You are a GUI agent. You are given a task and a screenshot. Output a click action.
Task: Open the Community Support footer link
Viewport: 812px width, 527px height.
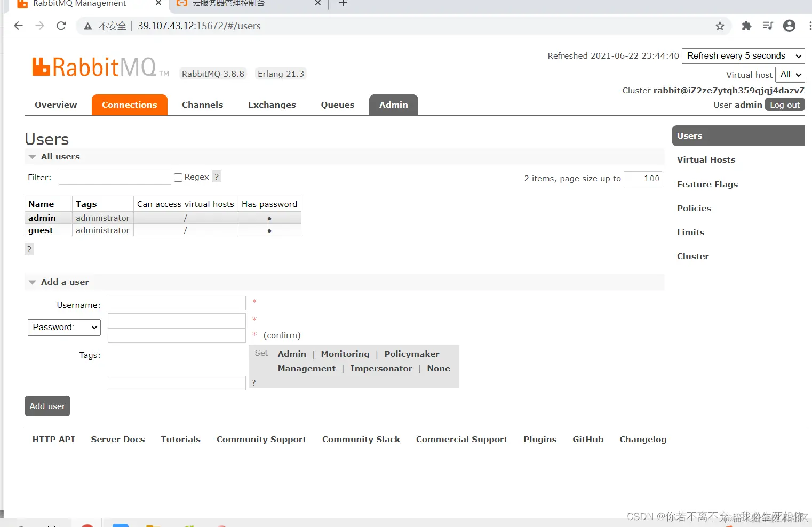(261, 440)
